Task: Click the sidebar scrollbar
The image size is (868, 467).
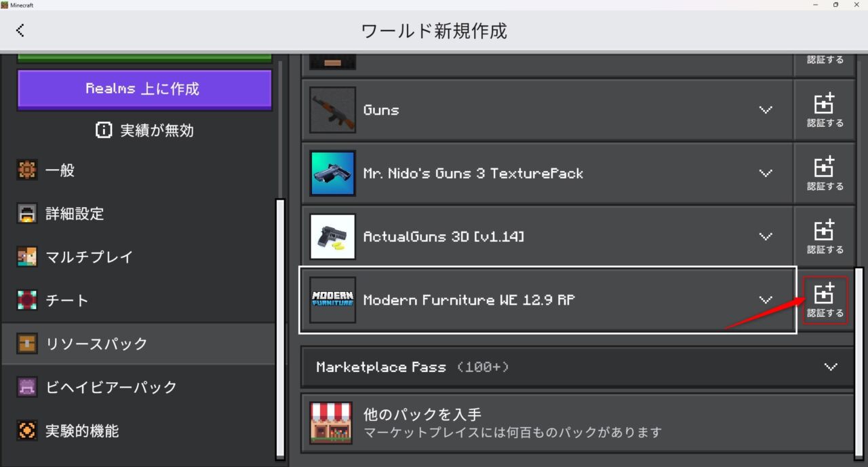Action: pos(280,326)
